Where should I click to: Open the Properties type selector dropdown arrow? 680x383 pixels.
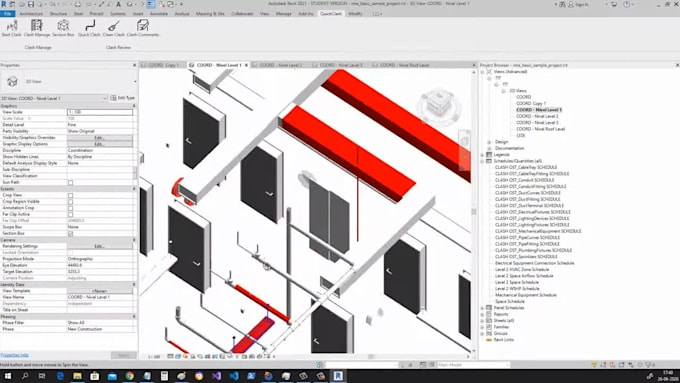135,82
